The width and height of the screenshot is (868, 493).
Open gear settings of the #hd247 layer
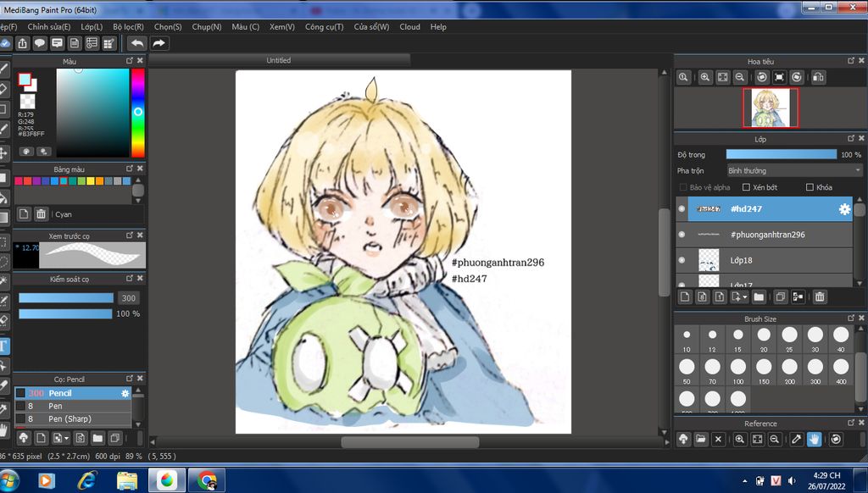[844, 209]
